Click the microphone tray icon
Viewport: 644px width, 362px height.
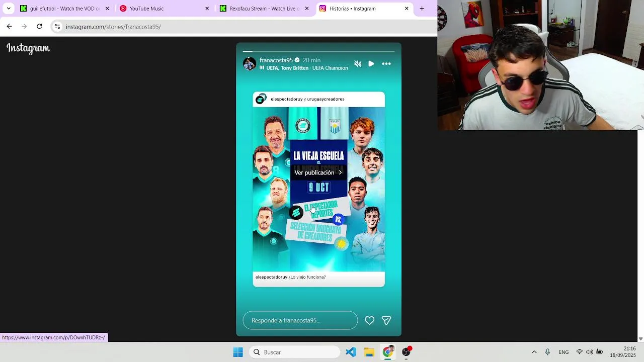547,352
